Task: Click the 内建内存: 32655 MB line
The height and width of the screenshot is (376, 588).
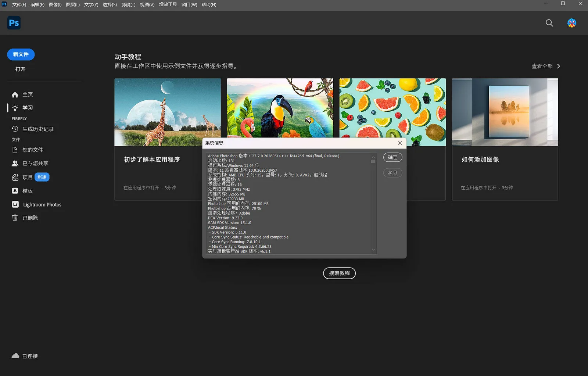Action: tap(227, 194)
